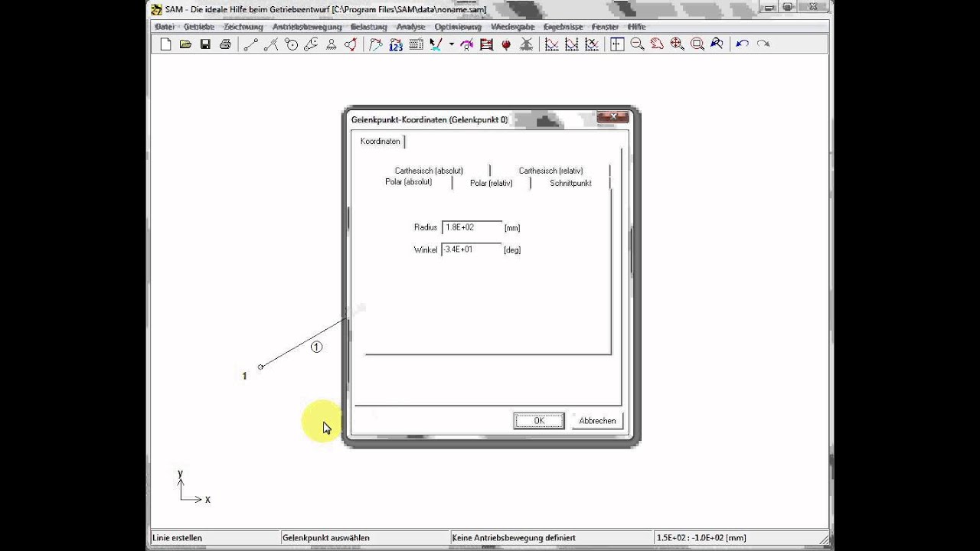980x551 pixels.
Task: Open the Belastung menu
Action: [x=369, y=27]
